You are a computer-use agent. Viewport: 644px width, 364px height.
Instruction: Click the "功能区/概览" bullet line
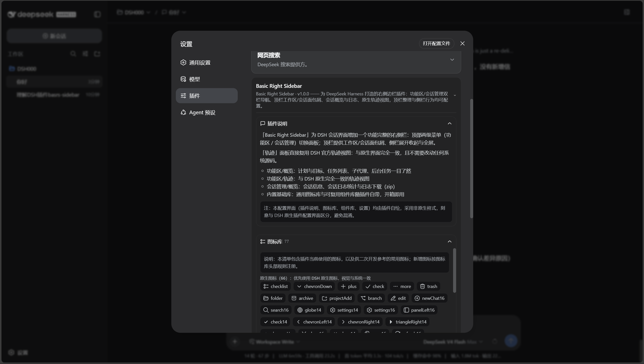[339, 171]
